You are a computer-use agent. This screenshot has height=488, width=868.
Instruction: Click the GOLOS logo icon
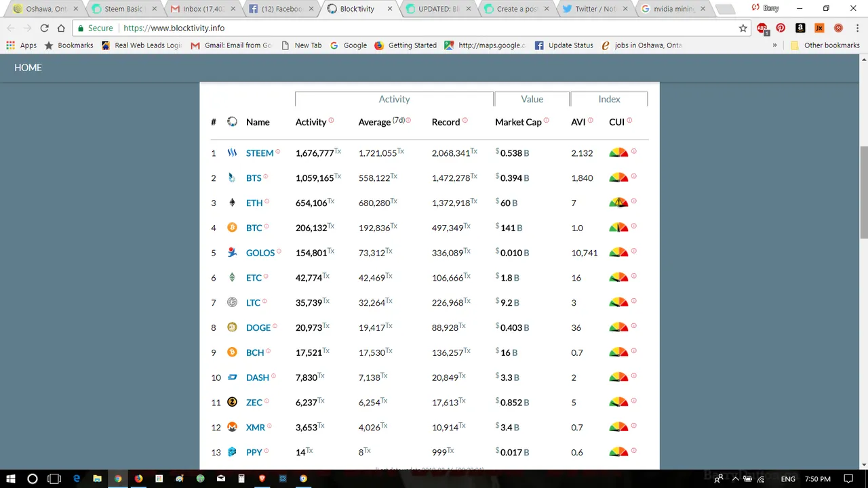pos(232,252)
